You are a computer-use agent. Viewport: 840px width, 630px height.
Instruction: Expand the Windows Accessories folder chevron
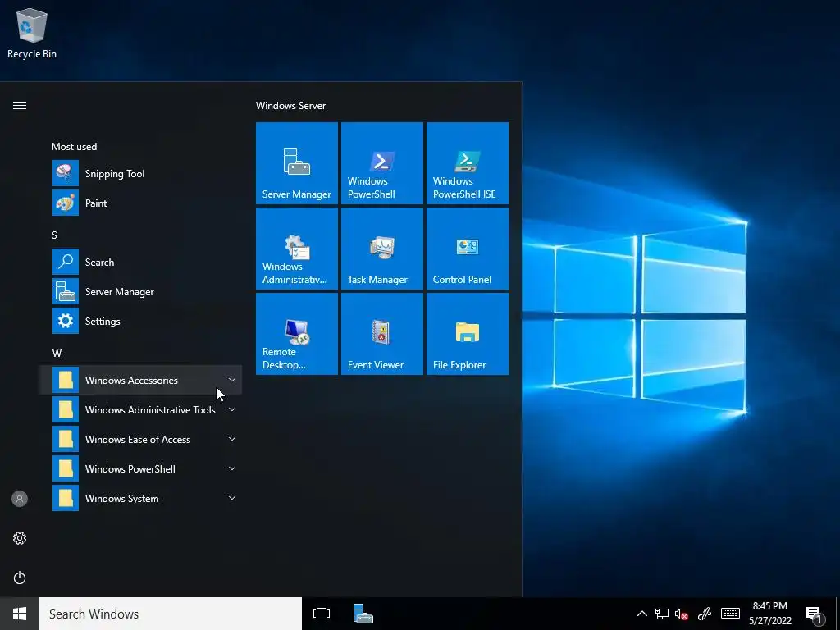[x=232, y=380]
